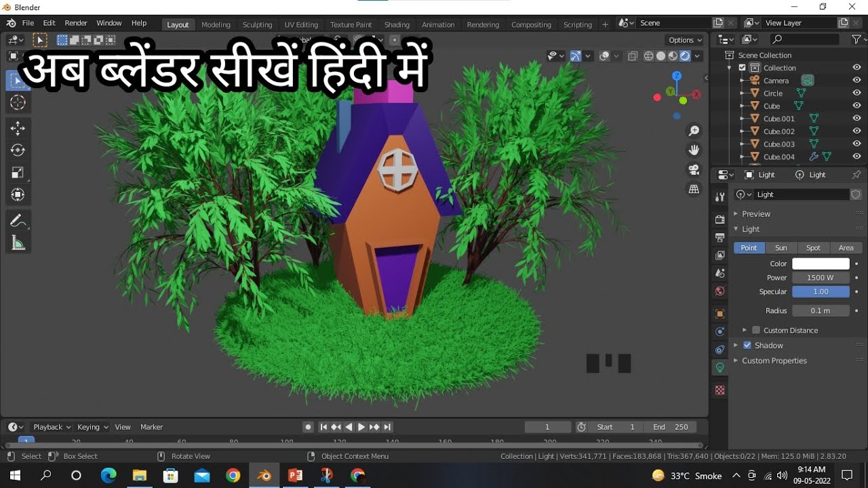Select the Annotate pencil tool
The image size is (868, 488).
point(18,221)
